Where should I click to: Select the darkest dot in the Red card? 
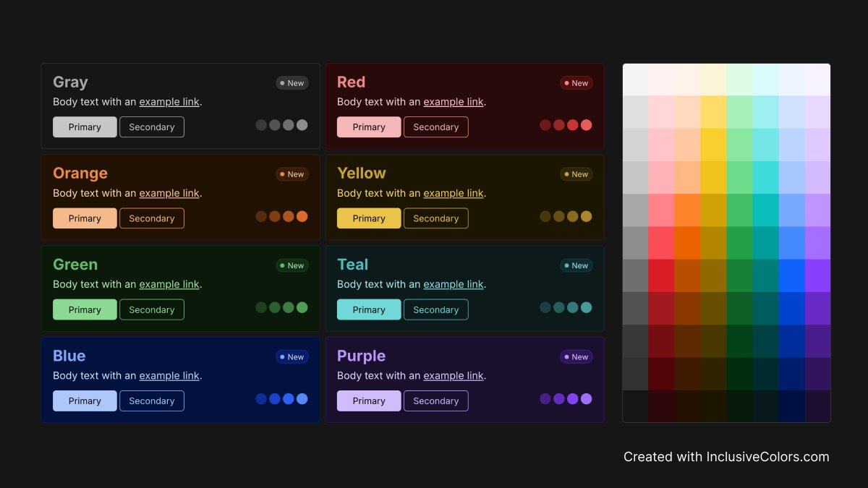click(545, 125)
